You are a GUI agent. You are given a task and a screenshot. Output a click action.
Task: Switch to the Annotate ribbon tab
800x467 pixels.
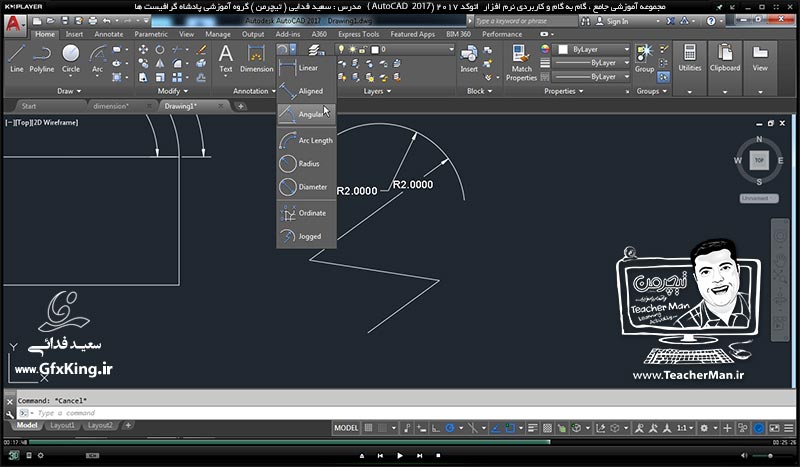click(109, 34)
